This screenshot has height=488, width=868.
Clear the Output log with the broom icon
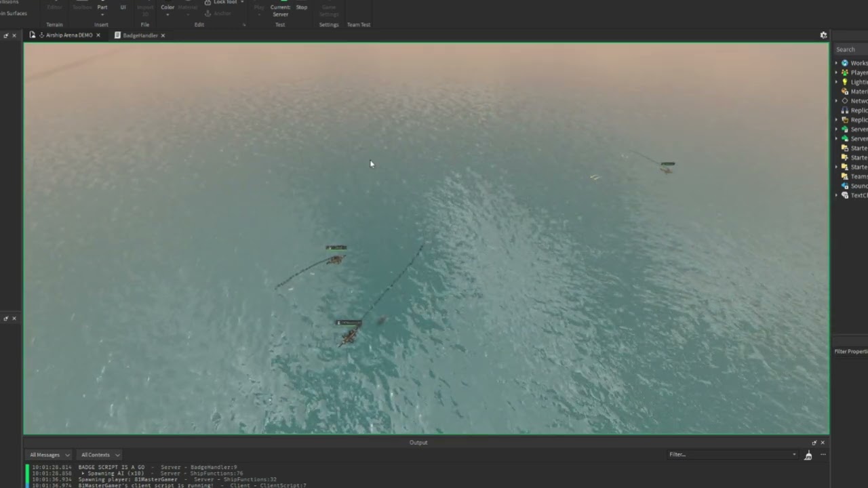click(x=808, y=455)
